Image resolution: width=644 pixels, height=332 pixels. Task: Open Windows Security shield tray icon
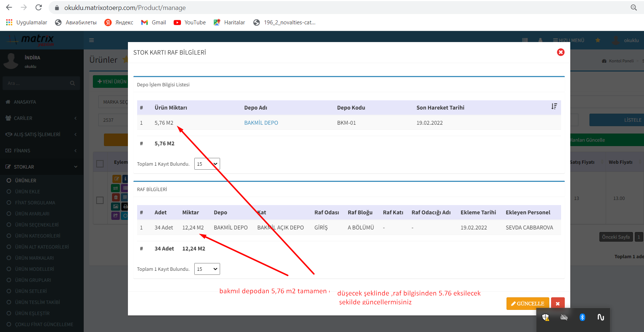(546, 317)
